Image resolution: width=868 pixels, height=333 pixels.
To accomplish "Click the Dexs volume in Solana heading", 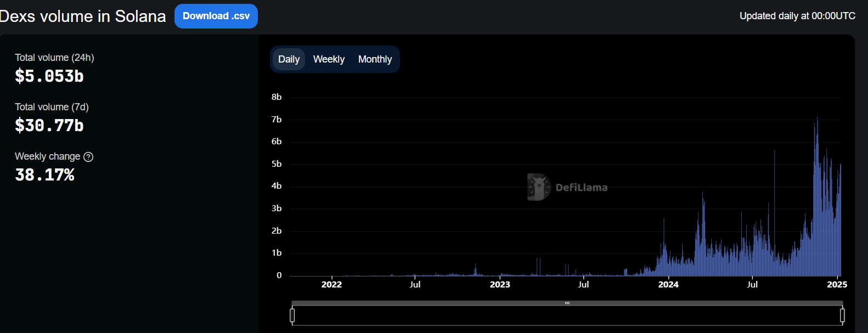I will click(x=83, y=16).
